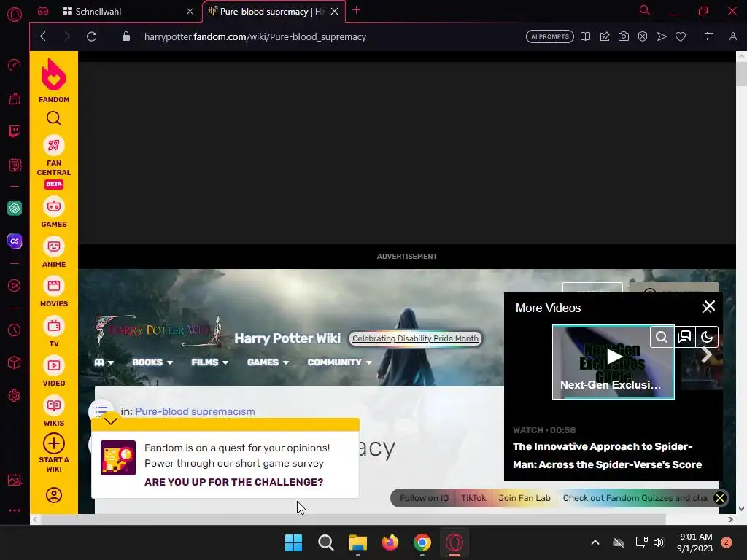Open the Opera menu logo
Image resolution: width=747 pixels, height=560 pixels.
[15, 15]
